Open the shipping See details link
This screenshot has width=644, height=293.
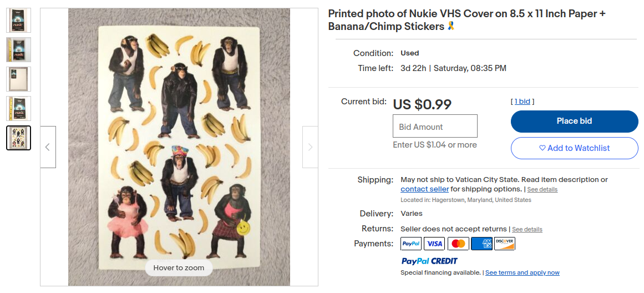click(542, 189)
